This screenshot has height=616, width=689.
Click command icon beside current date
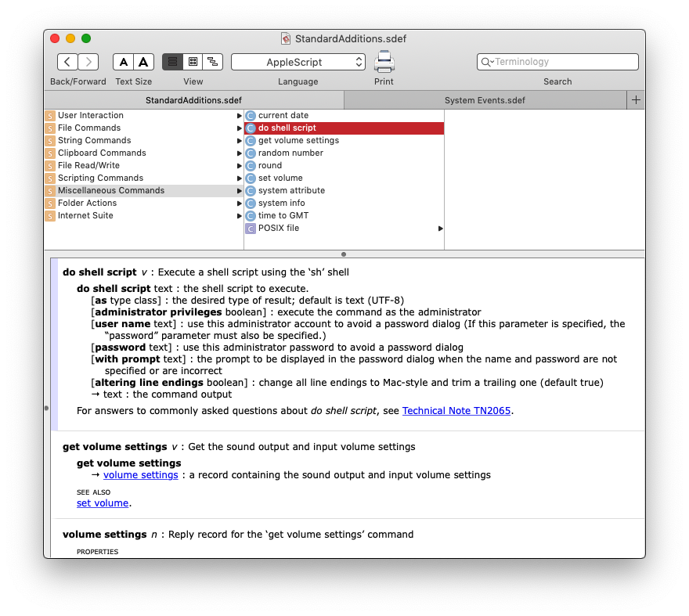251,116
